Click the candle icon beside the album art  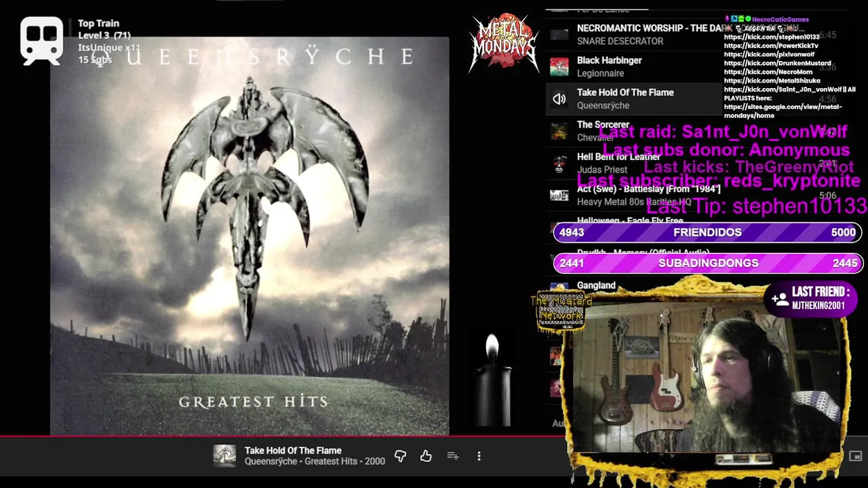(493, 378)
